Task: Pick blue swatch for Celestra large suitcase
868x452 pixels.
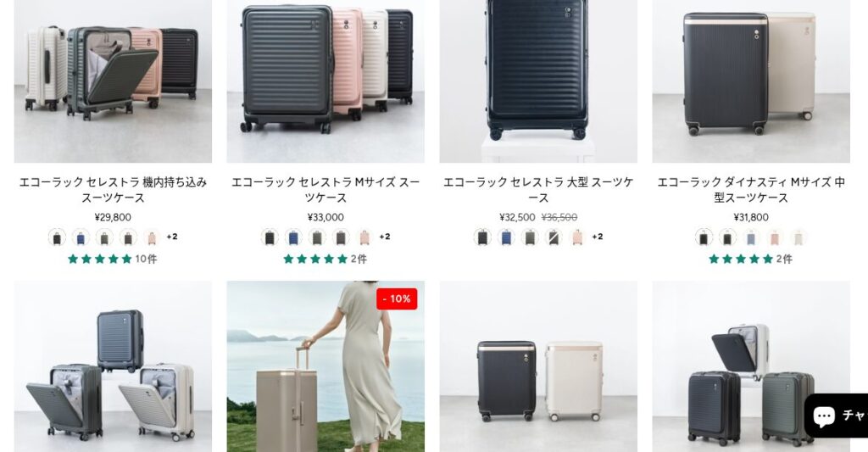Action: pos(506,237)
